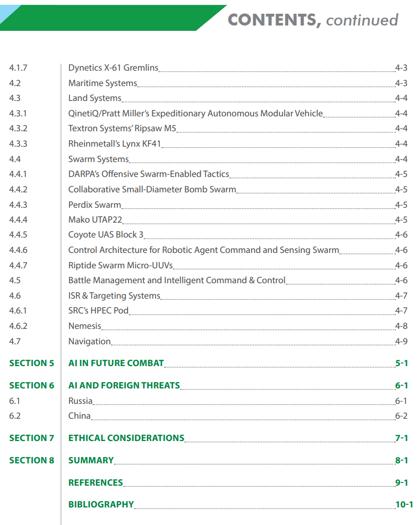
Task: Open the Mako UTAP22 entry
Action: [x=95, y=219]
